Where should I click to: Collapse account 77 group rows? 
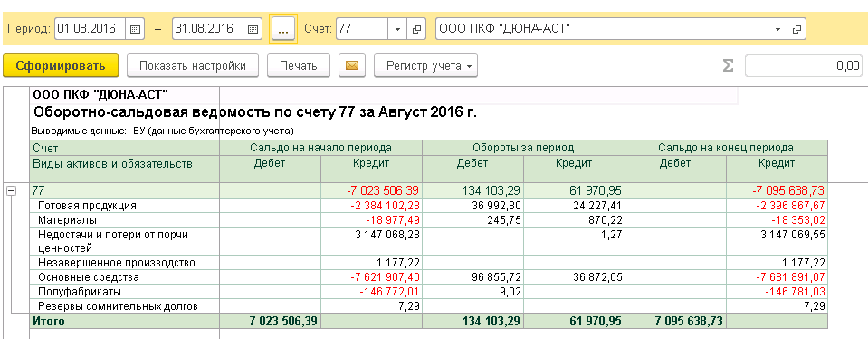(11, 191)
